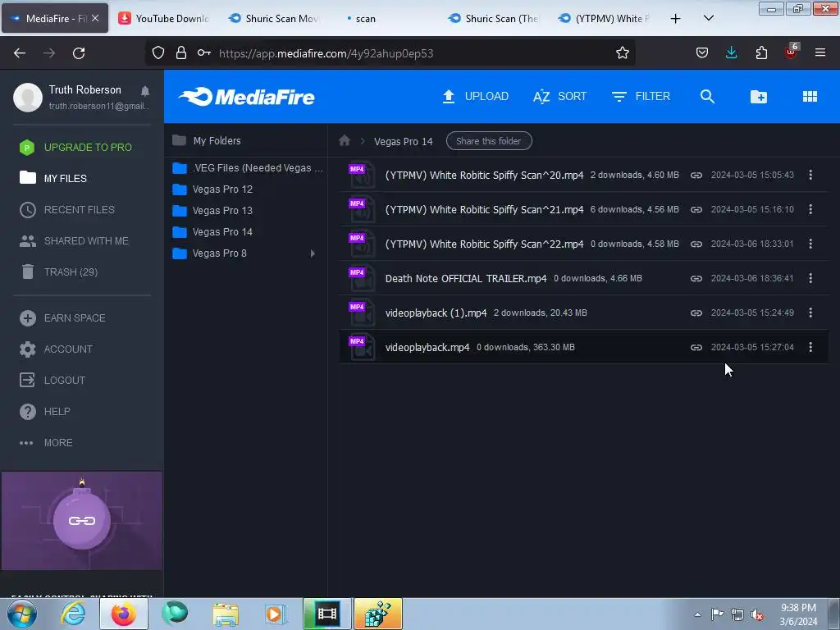Open TRASH (29) in sidebar
This screenshot has width=840, height=630.
(58, 272)
